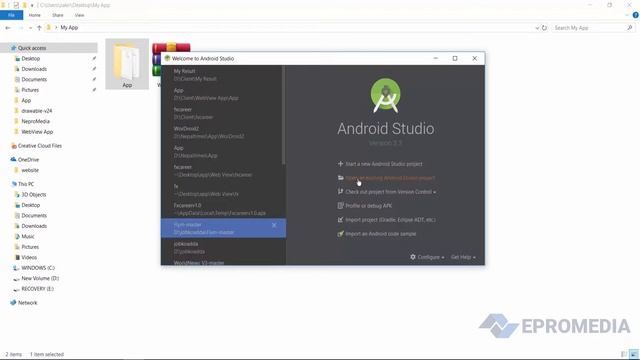Click the Import Android code sample icon

click(340, 233)
